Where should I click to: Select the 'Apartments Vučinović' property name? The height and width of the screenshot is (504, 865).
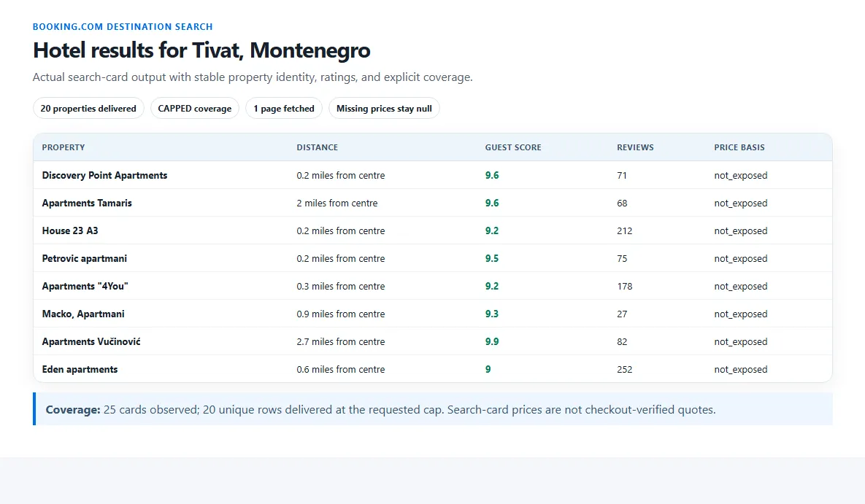click(91, 341)
